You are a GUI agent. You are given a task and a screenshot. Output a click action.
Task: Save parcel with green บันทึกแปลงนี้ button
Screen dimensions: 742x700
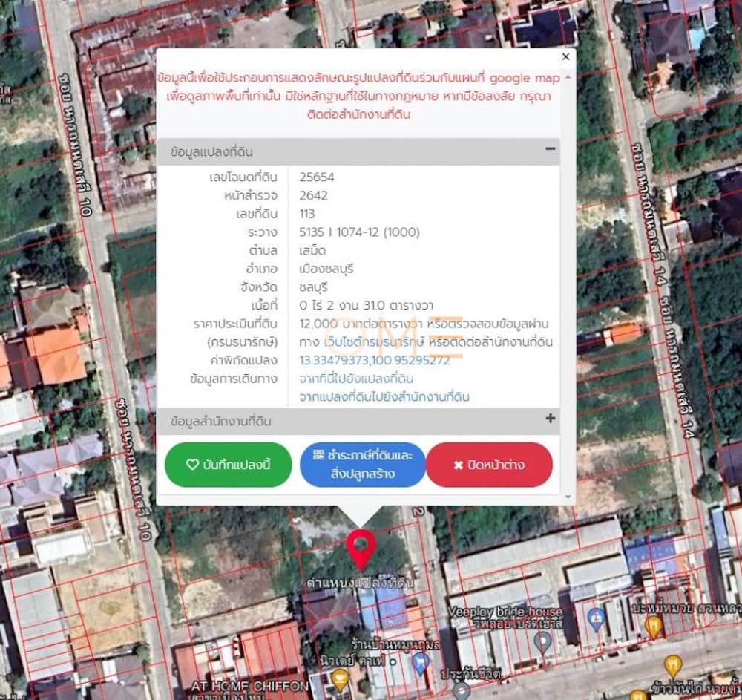(x=228, y=465)
